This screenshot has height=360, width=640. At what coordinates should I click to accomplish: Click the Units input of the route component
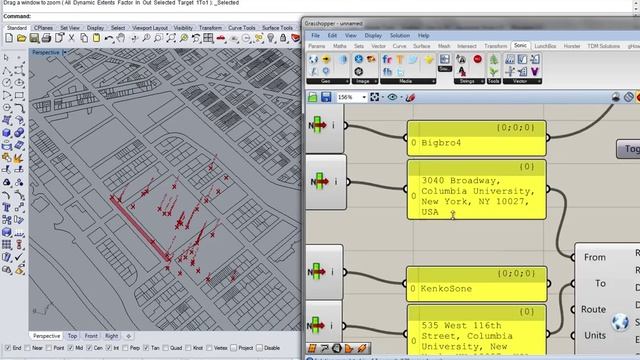click(x=595, y=335)
